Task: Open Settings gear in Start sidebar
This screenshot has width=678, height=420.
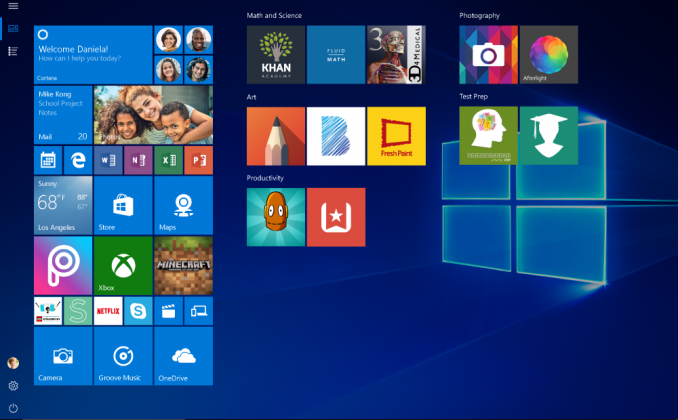Action: 13,386
